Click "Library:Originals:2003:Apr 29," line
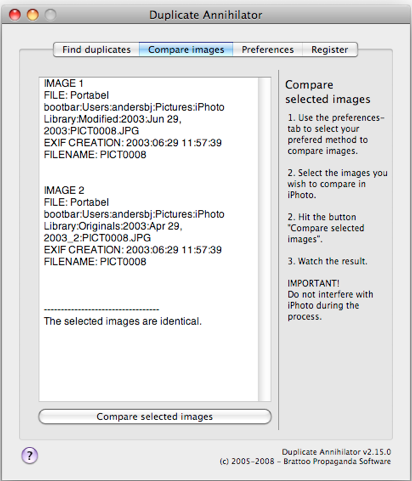Image resolution: width=412 pixels, height=481 pixels. pos(113,226)
